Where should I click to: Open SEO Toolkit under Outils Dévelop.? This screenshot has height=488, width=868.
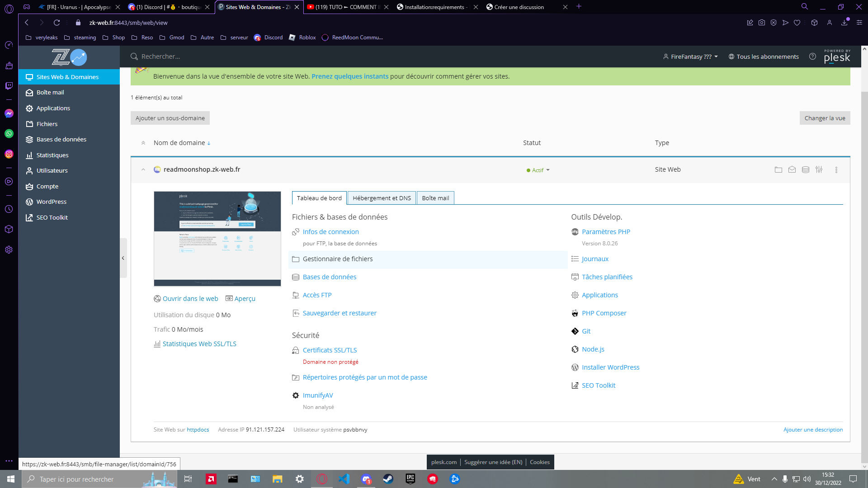coord(599,385)
